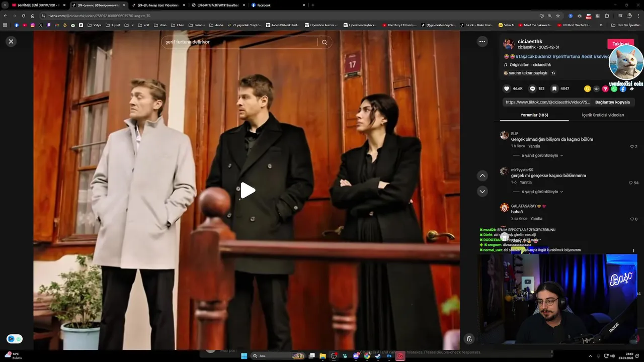The height and width of the screenshot is (362, 644).
Task: Open 'Originalton - ciciaesthk' sound link
Action: [530, 65]
